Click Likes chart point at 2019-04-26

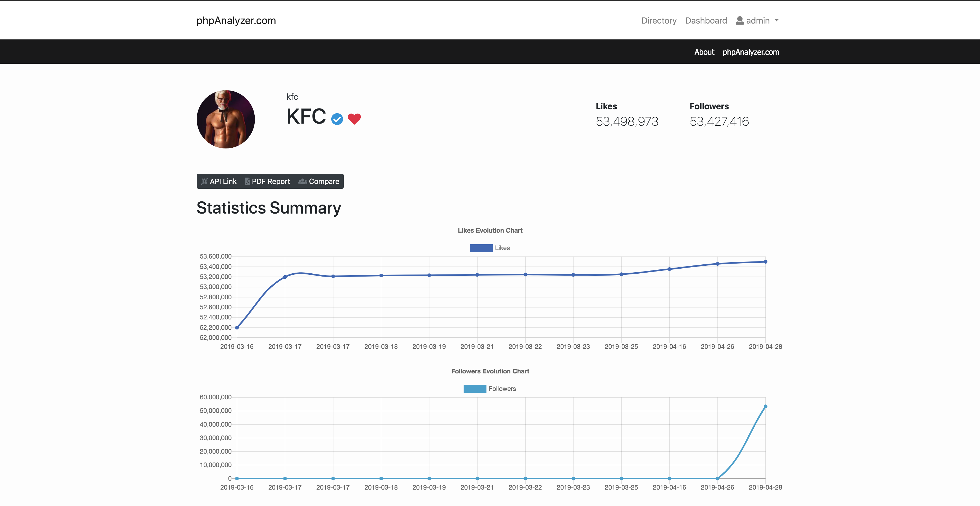[717, 264]
